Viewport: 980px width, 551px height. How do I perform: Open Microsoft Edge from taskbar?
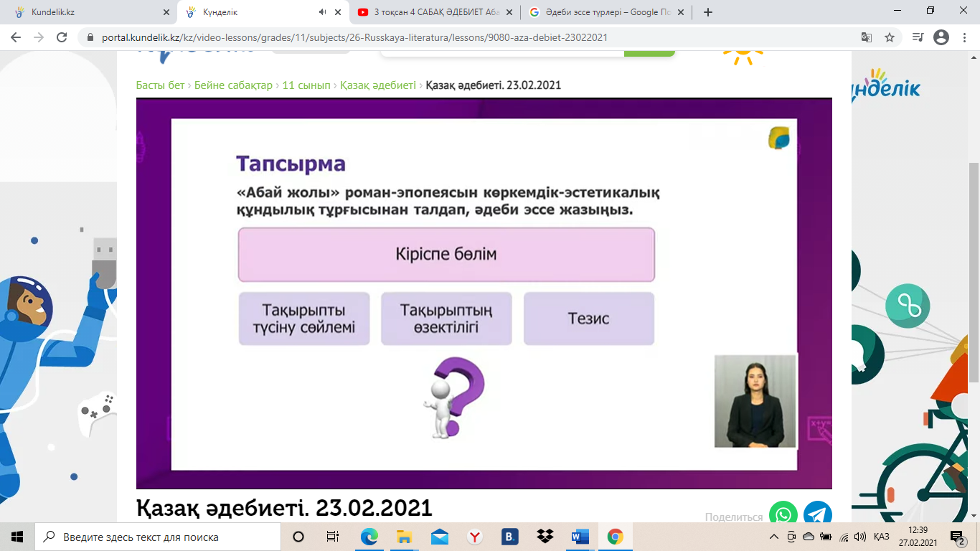click(369, 537)
